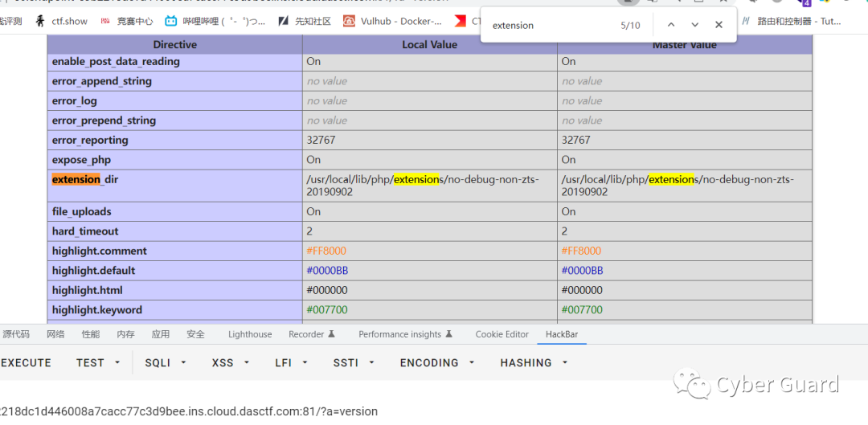Select the highlight.keyword directive
This screenshot has width=868, height=425.
(175, 310)
